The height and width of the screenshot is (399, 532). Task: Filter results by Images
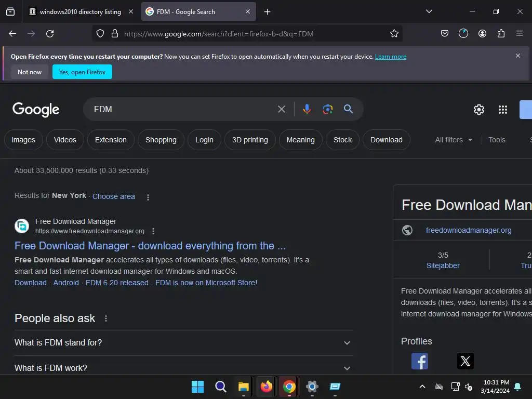pos(23,140)
